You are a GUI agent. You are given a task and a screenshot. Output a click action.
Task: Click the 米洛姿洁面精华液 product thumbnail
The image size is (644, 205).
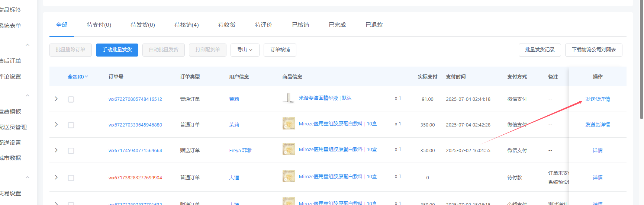pos(289,98)
